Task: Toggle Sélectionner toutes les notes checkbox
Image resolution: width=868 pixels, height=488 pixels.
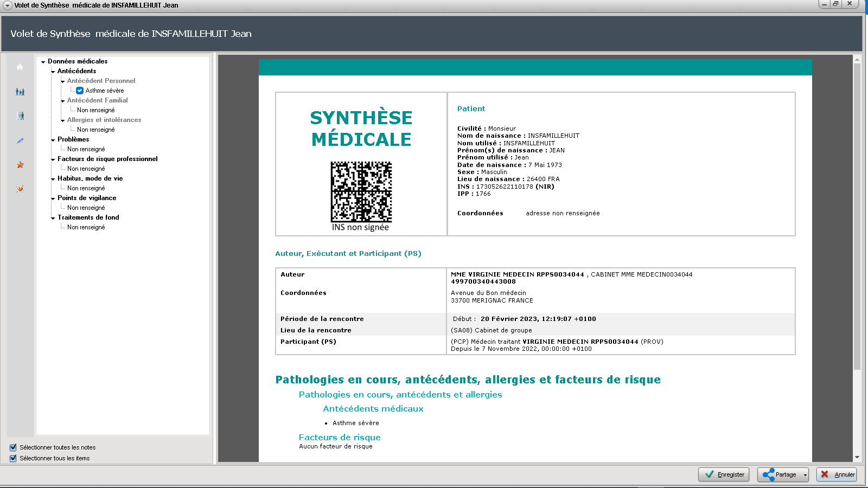Action: [x=13, y=447]
